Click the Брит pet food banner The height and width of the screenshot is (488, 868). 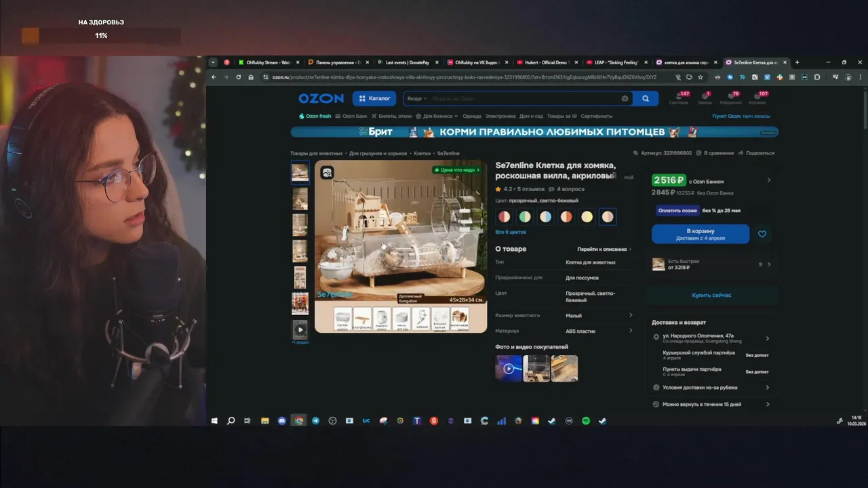click(x=534, y=131)
